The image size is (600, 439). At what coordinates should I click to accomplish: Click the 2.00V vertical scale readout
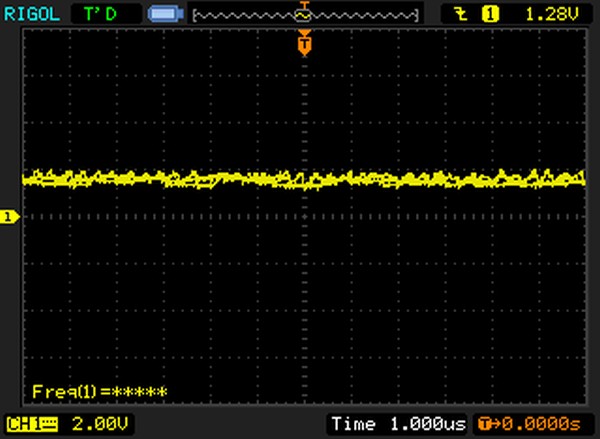point(98,423)
